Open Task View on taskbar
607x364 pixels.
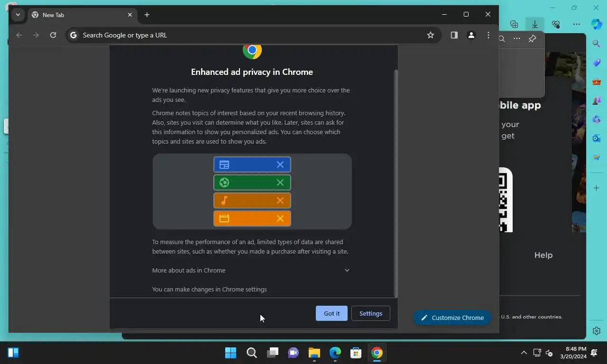[x=273, y=353]
